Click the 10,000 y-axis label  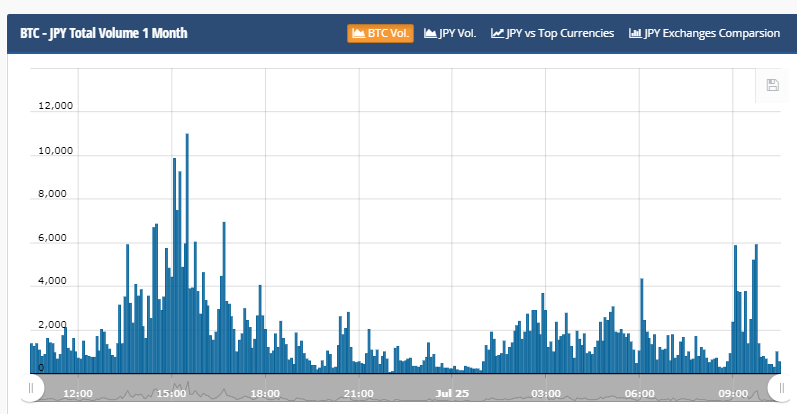(55, 151)
